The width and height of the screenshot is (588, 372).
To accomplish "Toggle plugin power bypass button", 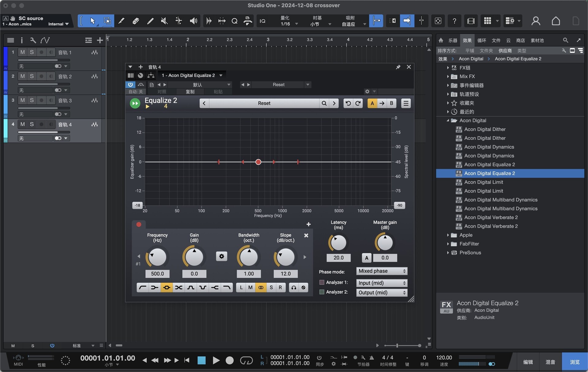I will (130, 85).
